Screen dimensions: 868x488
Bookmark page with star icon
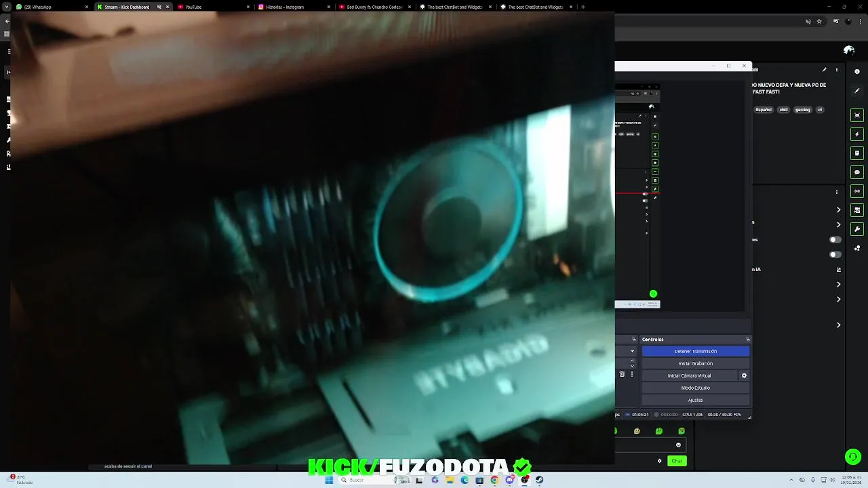tap(819, 21)
